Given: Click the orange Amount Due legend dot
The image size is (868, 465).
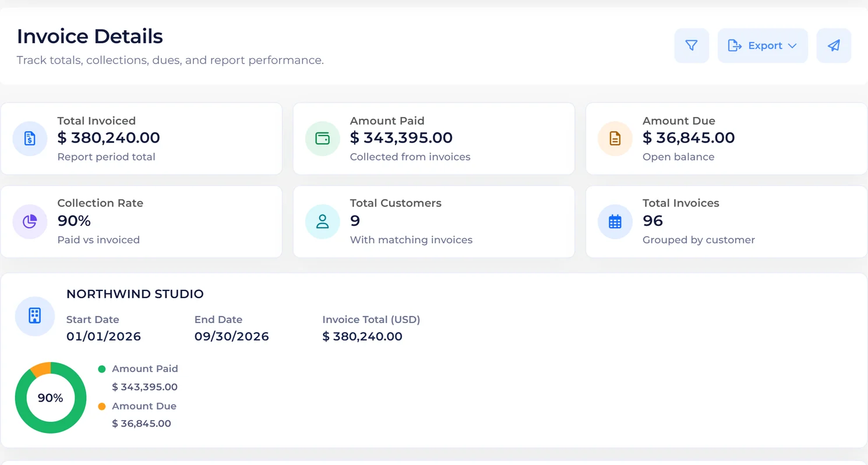Looking at the screenshot, I should point(102,406).
